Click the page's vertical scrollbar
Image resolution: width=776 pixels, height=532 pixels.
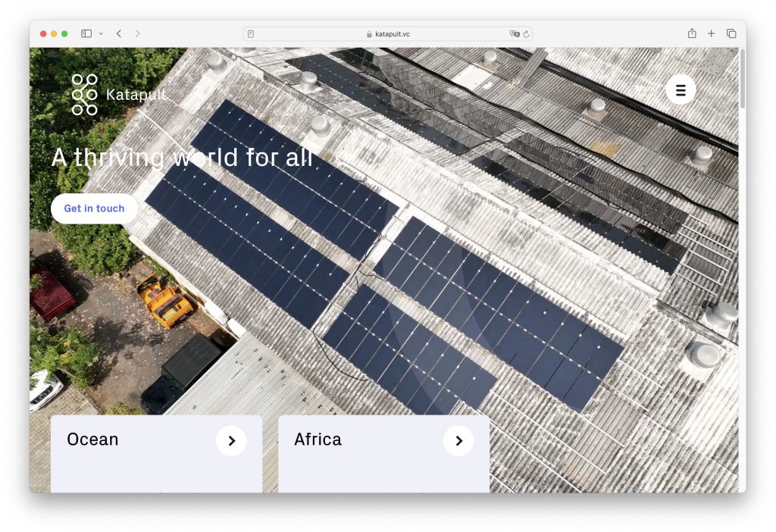[743, 80]
